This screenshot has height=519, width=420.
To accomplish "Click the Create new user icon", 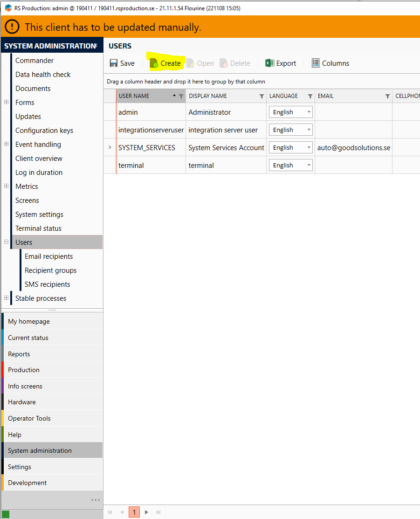I will point(154,63).
